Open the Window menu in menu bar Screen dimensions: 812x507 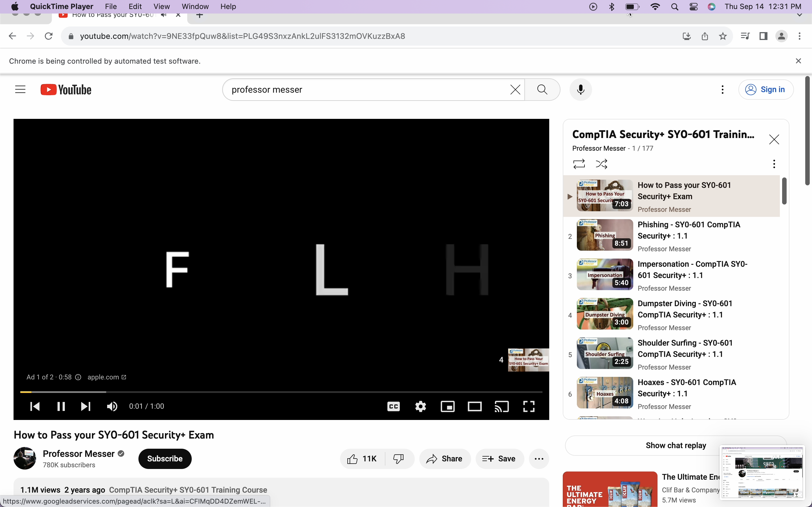click(x=195, y=6)
